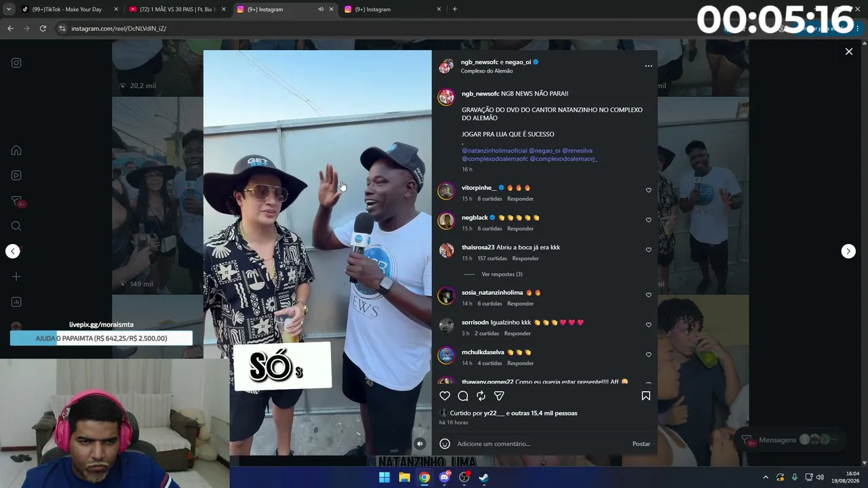This screenshot has width=868, height=488.
Task: Open a new browser tab
Action: (x=454, y=9)
